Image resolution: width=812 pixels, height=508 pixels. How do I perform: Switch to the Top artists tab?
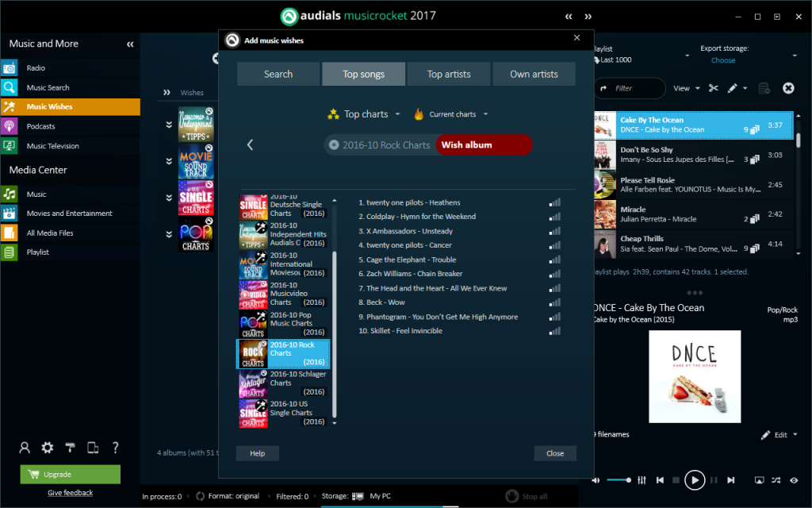(449, 74)
